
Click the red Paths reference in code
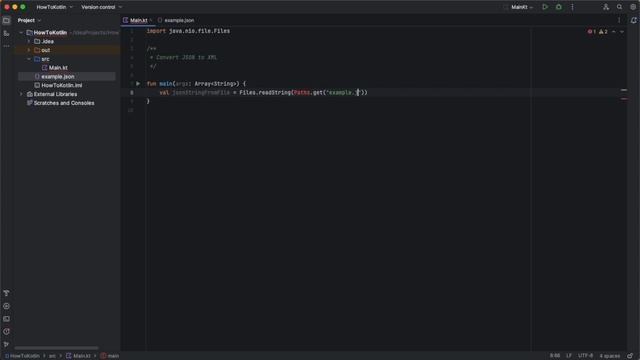302,93
